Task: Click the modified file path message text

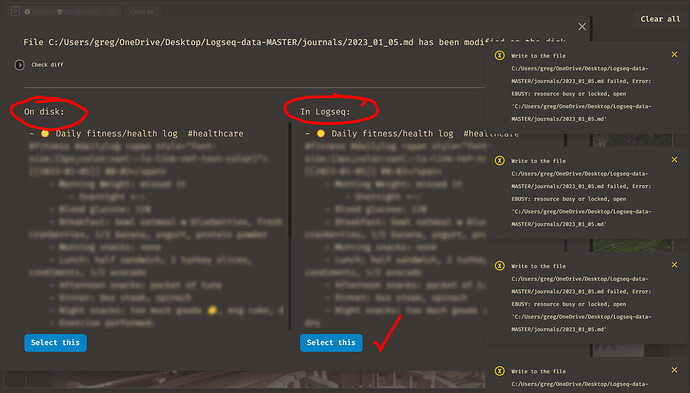Action: click(294, 42)
